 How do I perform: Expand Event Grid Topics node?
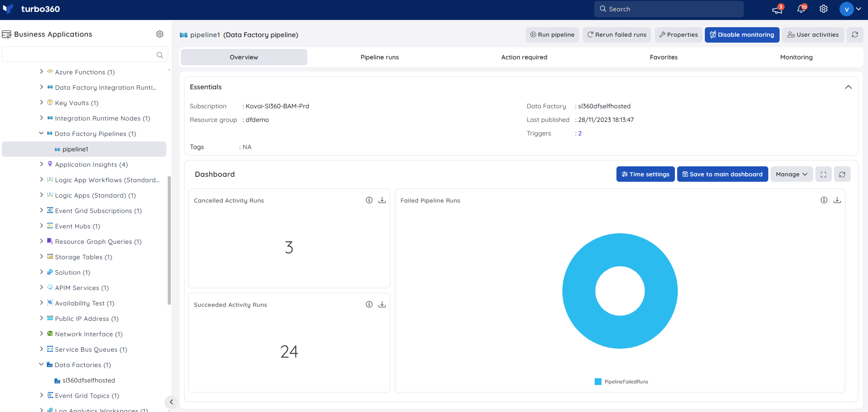pos(41,395)
